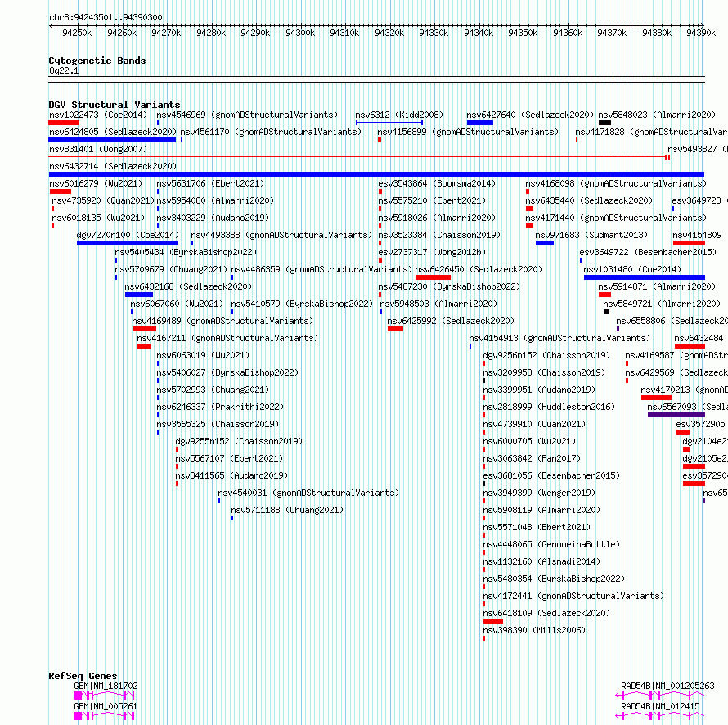728x725 pixels.
Task: Select nsv2818999 (Huddleston2016) variant label
Action: pos(549,407)
